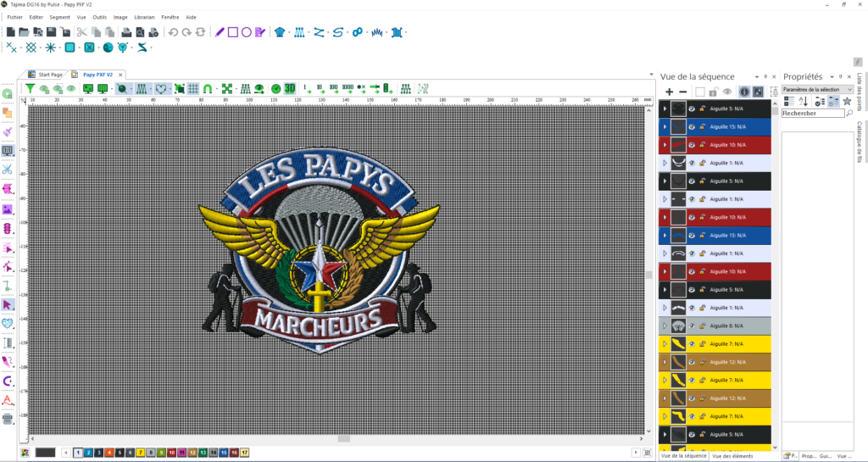
Task: Click the Save floppy disk icon
Action: pos(52,33)
